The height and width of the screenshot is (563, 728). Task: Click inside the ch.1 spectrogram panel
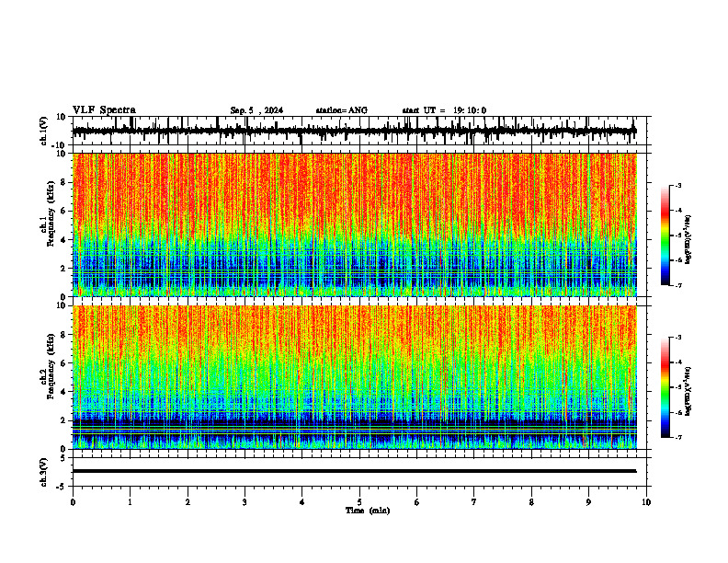tap(354, 224)
